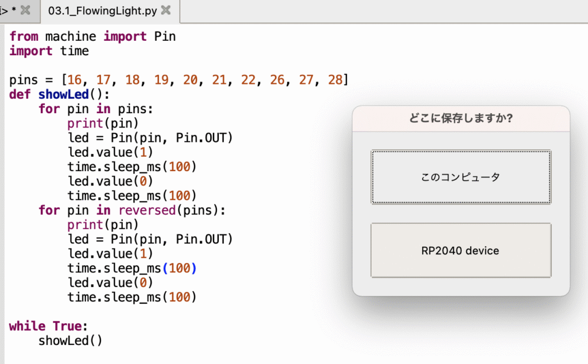Click the 'reversed' builtin in the second loop

click(146, 210)
